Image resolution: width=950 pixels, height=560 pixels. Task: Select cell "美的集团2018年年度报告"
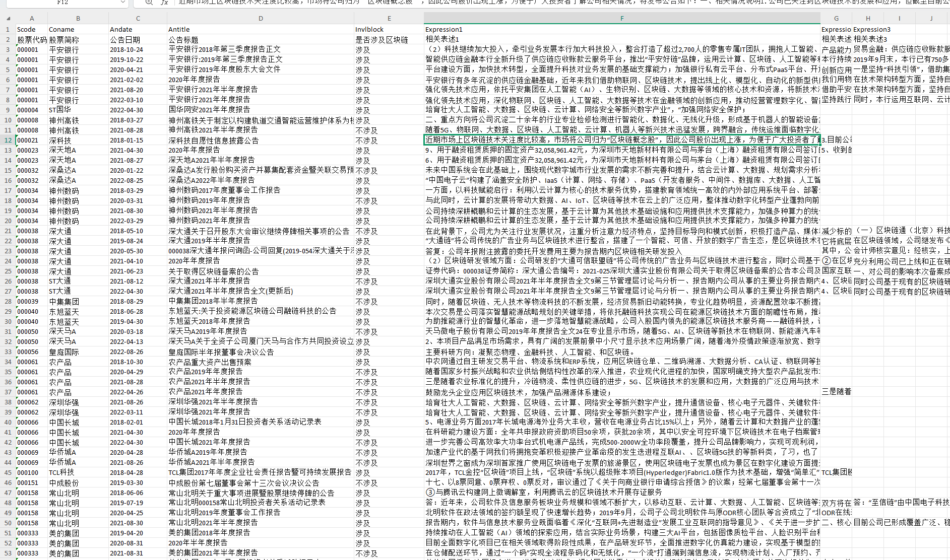pyautogui.click(x=261, y=533)
